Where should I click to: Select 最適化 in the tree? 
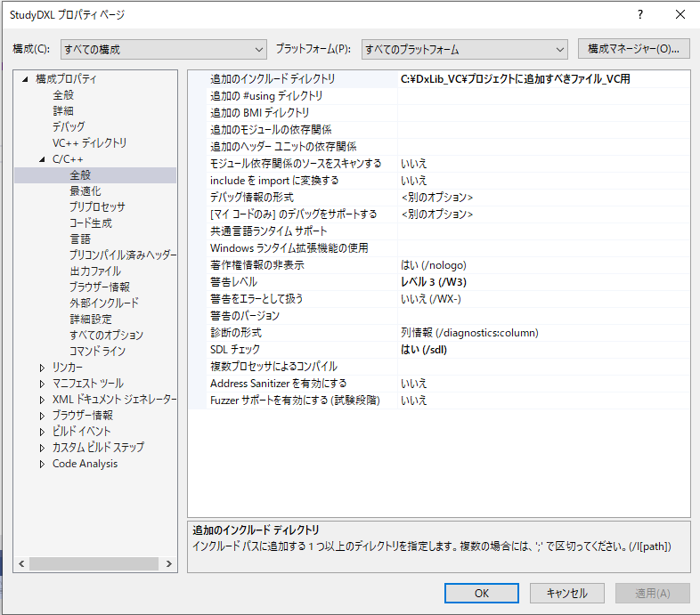pyautogui.click(x=85, y=191)
